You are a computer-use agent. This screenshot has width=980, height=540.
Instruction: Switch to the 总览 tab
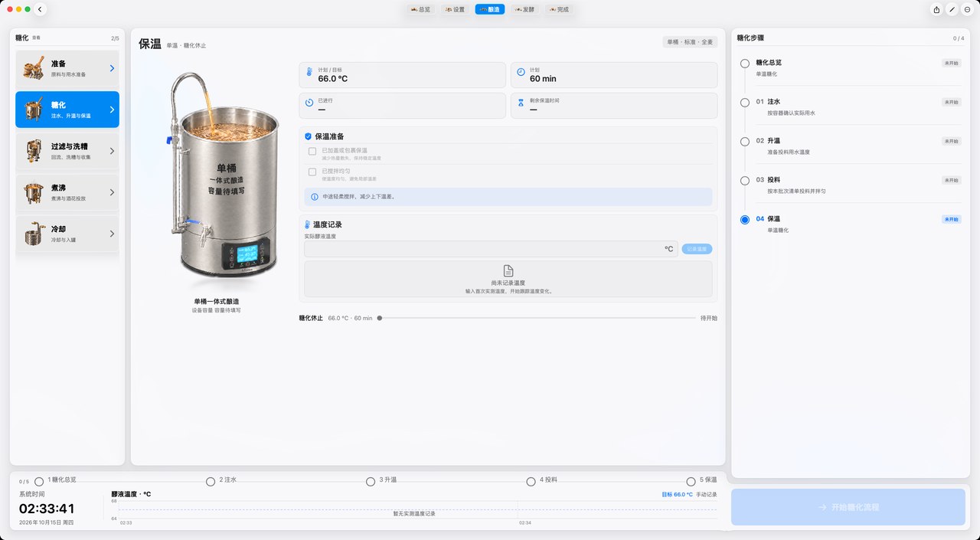click(421, 9)
